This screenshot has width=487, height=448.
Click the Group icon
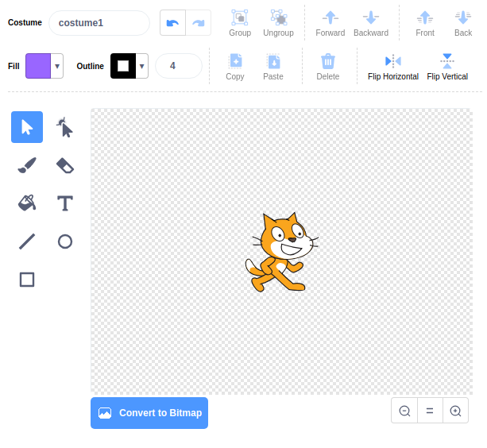[x=240, y=17]
